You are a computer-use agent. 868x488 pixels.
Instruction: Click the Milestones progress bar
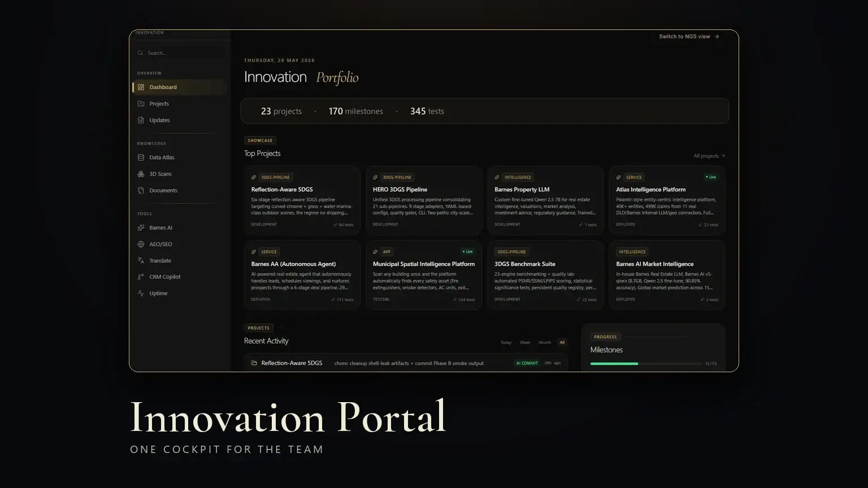[646, 364]
